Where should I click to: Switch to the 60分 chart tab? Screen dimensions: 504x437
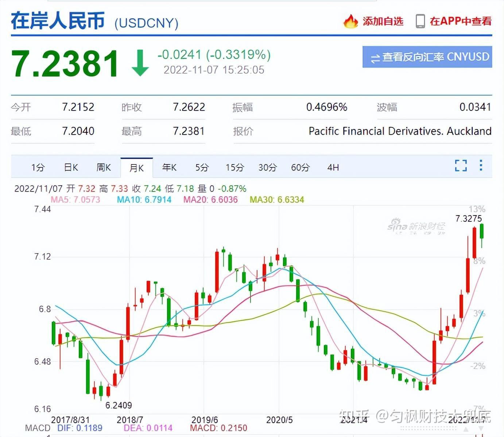click(x=300, y=167)
